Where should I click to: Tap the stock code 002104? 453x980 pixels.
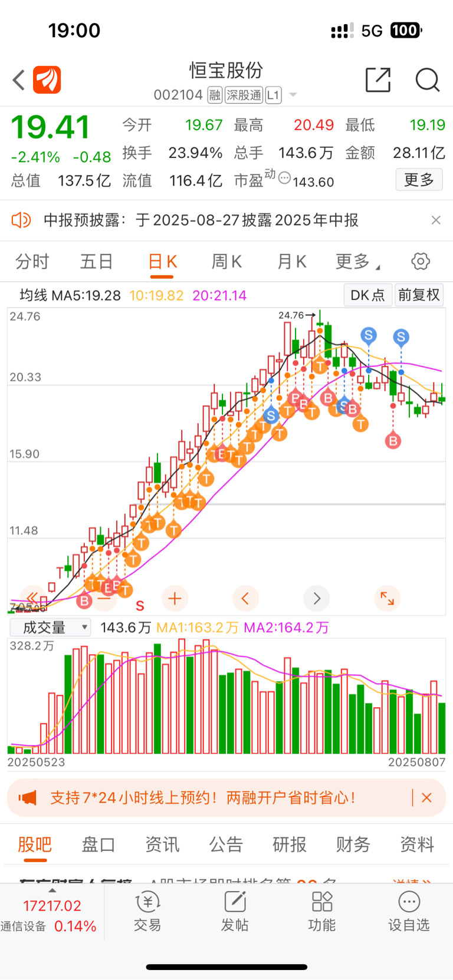point(178,95)
